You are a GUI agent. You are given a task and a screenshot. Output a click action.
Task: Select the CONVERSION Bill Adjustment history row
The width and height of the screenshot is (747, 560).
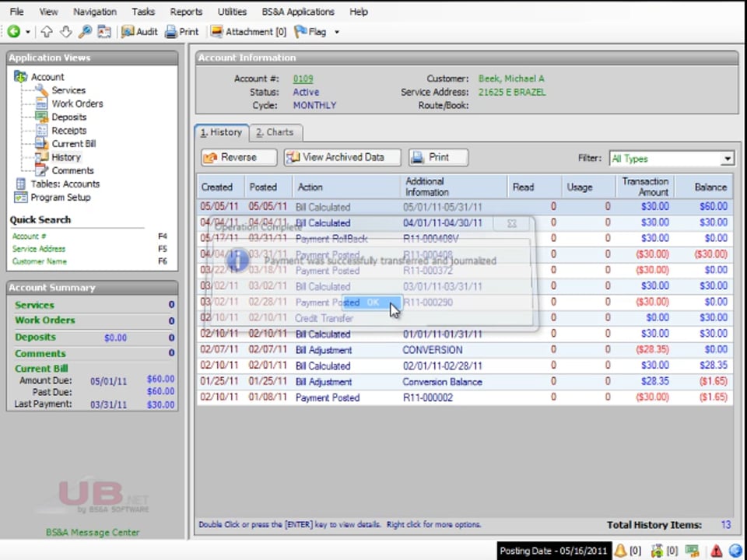coord(432,350)
